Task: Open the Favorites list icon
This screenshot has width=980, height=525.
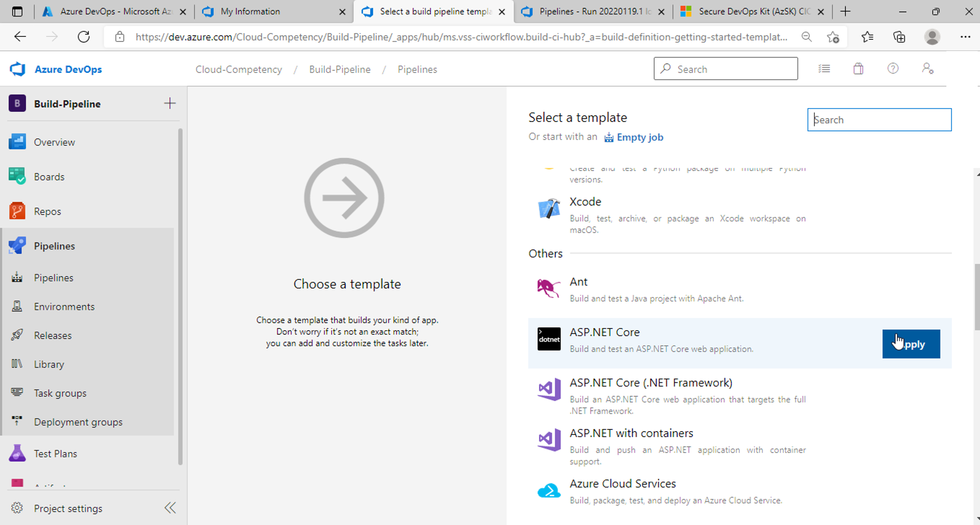Action: pos(867,37)
